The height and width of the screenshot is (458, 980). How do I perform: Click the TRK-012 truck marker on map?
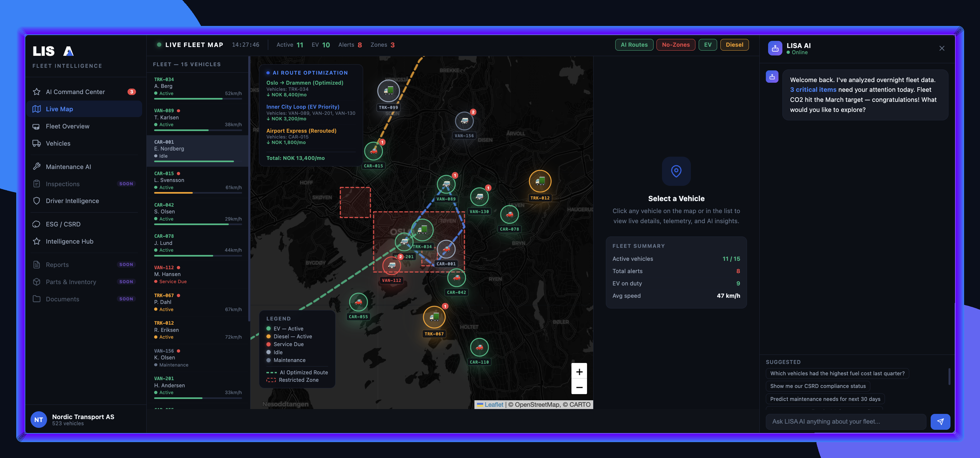pyautogui.click(x=540, y=181)
